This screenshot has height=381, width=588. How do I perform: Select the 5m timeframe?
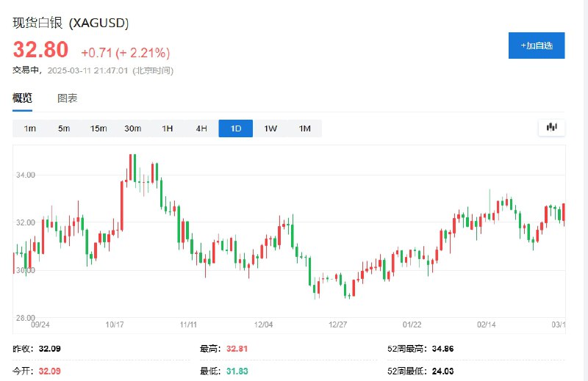tap(64, 128)
